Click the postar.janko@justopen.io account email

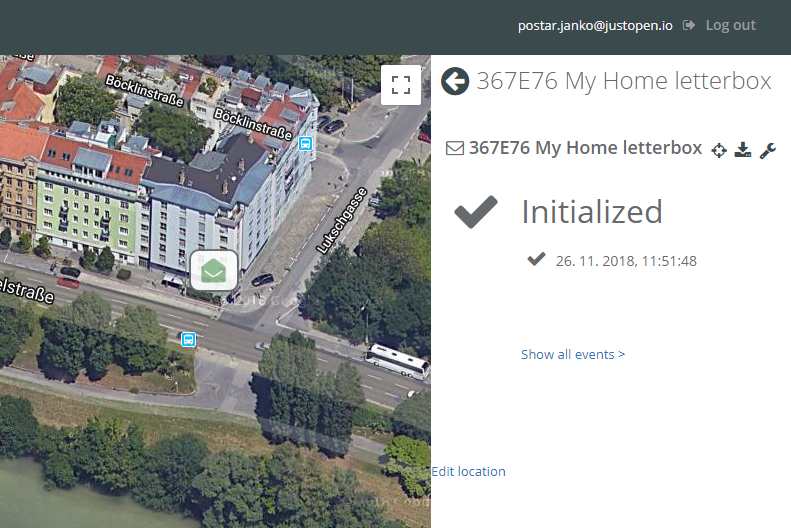[x=595, y=26]
